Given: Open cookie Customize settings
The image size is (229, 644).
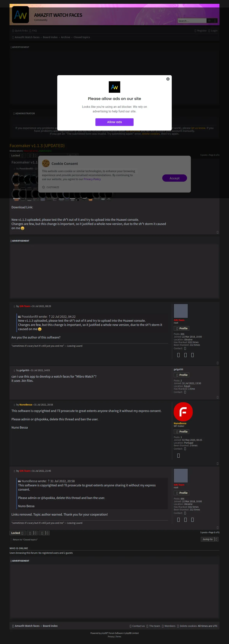Looking at the screenshot, I should click(x=51, y=187).
